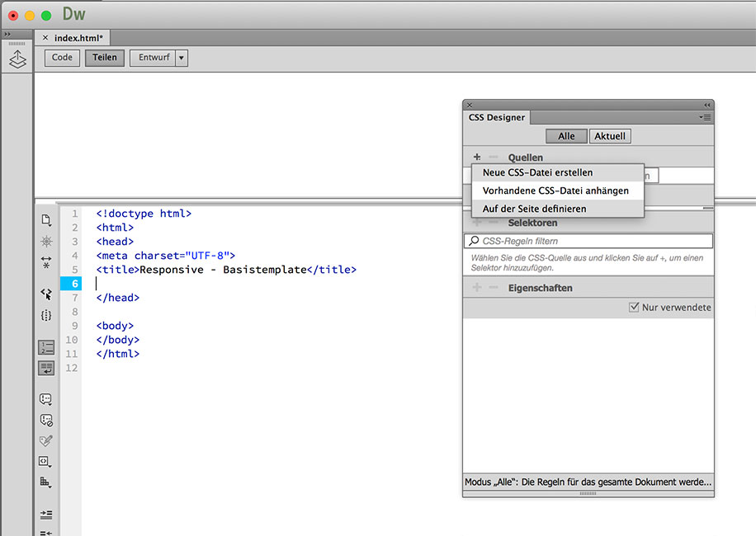Click the Aktuell mode button

[x=610, y=136]
